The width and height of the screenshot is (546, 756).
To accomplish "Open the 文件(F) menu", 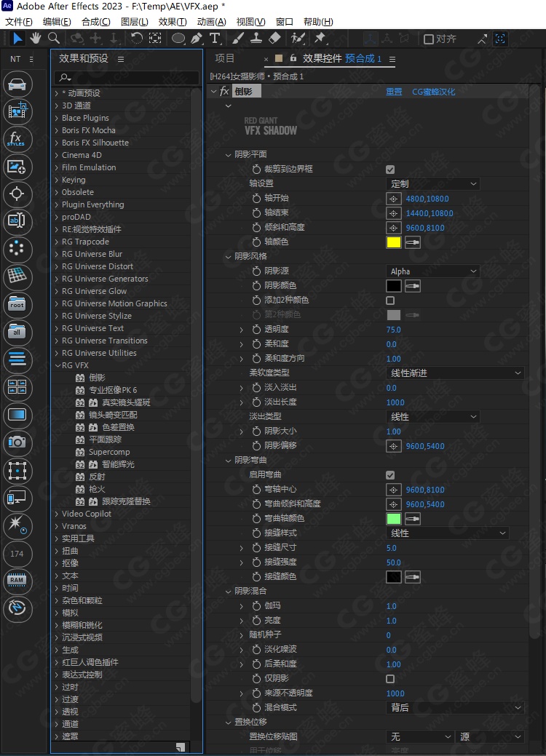I will coord(19,22).
